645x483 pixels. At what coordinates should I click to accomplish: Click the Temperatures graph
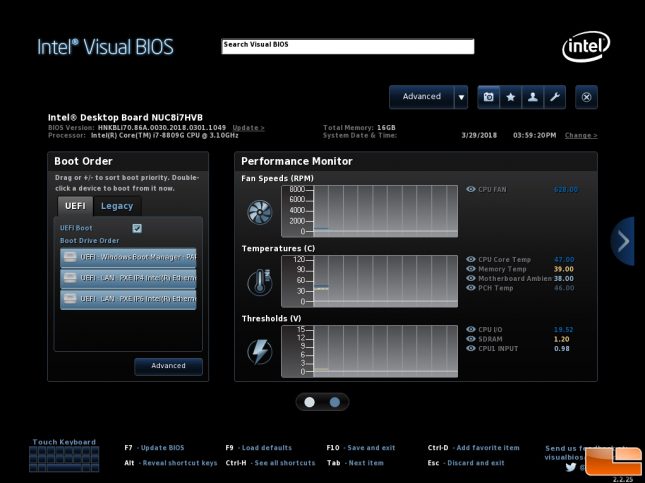tap(369, 281)
